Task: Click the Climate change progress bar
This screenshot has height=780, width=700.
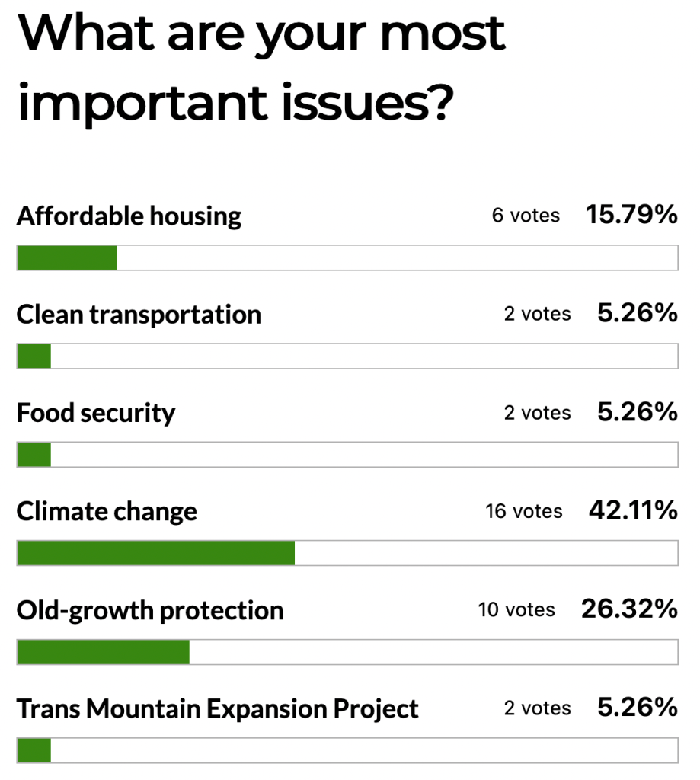Action: tap(347, 553)
